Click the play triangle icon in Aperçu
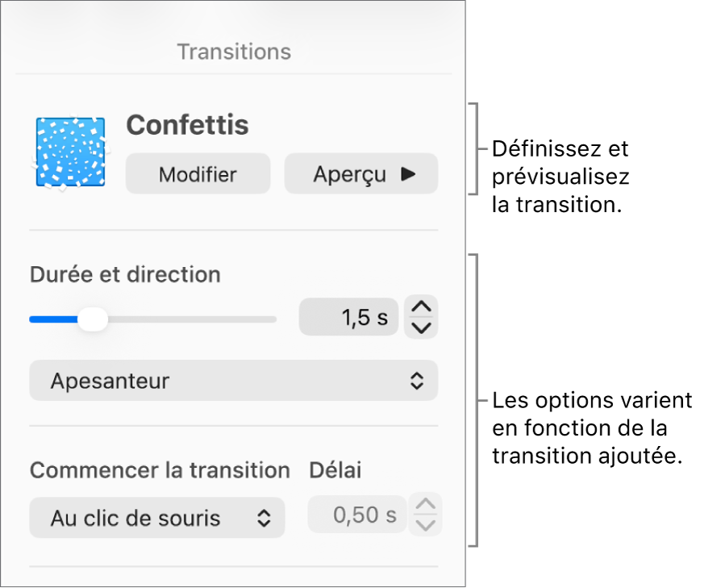Screen dimensions: 721x588 click(409, 174)
